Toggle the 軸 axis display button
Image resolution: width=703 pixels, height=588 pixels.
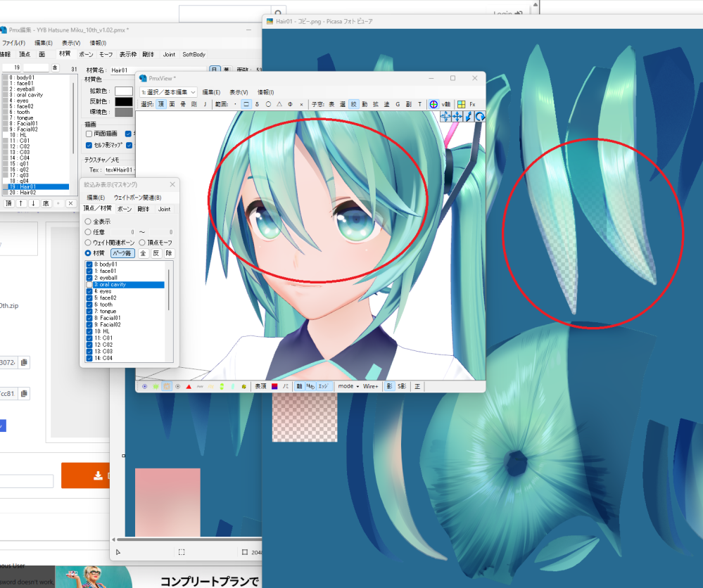(x=299, y=386)
